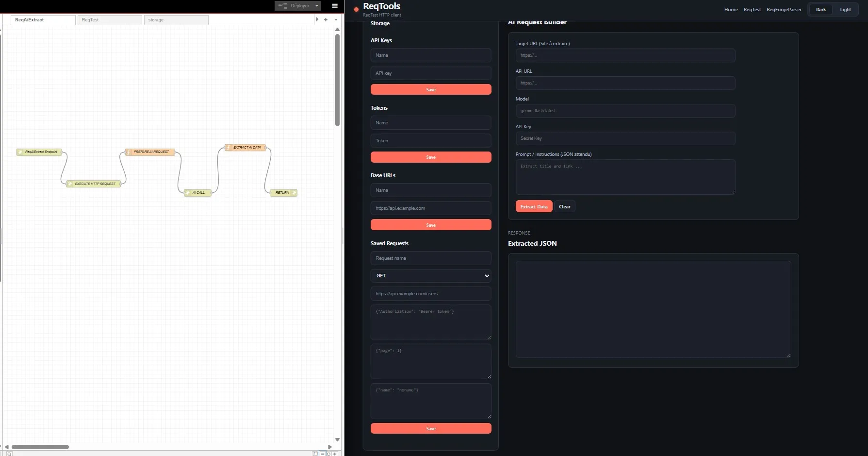Viewport: 868px width, 456px height.
Task: Add a new flow with the plus tab icon
Action: tap(325, 19)
